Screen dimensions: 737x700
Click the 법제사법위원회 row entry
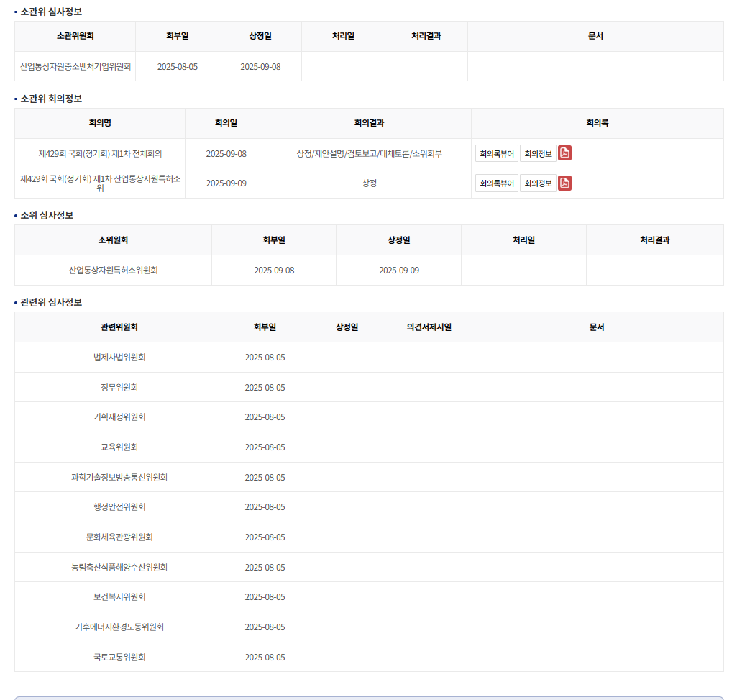119,358
